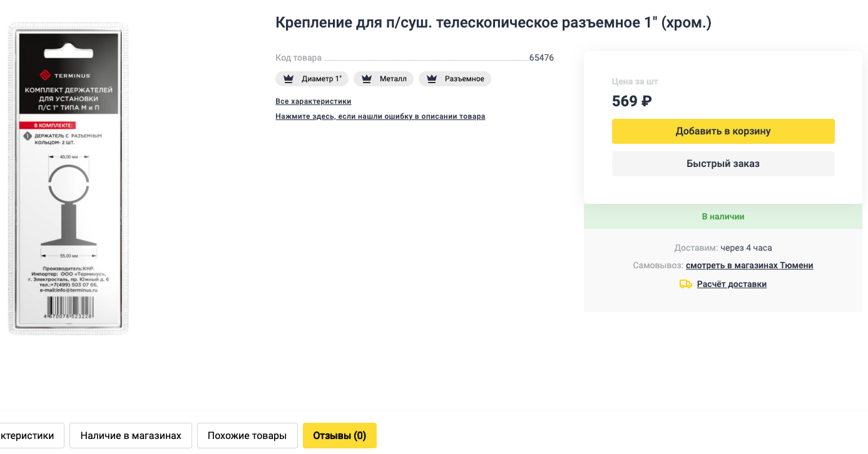Open the Расчёт доставки link
This screenshot has height=454, width=868.
(732, 284)
